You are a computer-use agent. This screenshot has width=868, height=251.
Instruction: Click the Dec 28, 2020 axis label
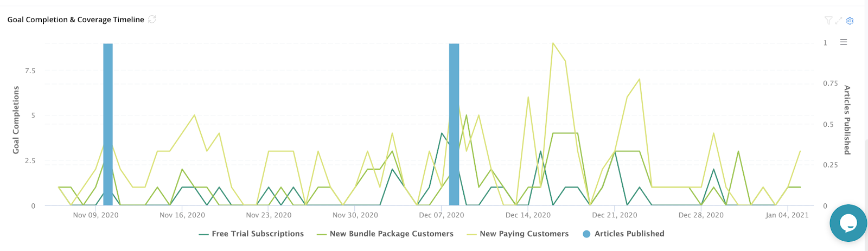tap(701, 215)
